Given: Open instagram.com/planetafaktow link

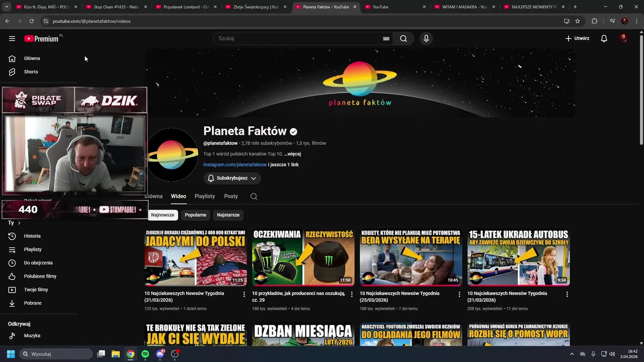Looking at the screenshot, I should (x=235, y=164).
